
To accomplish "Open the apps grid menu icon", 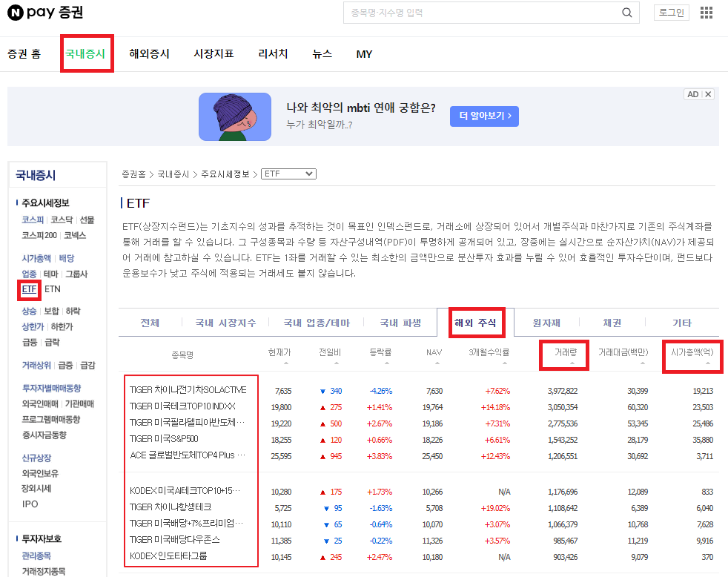I will [707, 13].
